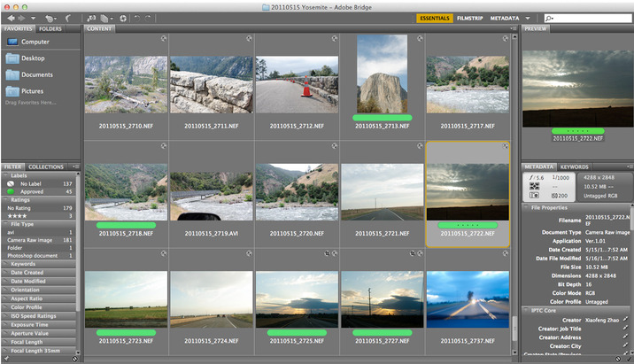Click the boomerang return-to-app icon
Screen dimensions: 634x364
67,18
